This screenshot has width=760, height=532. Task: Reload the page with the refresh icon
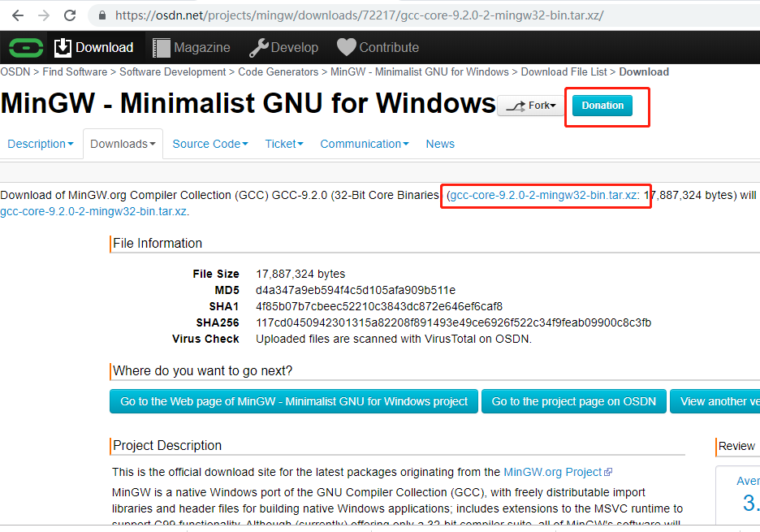71,15
